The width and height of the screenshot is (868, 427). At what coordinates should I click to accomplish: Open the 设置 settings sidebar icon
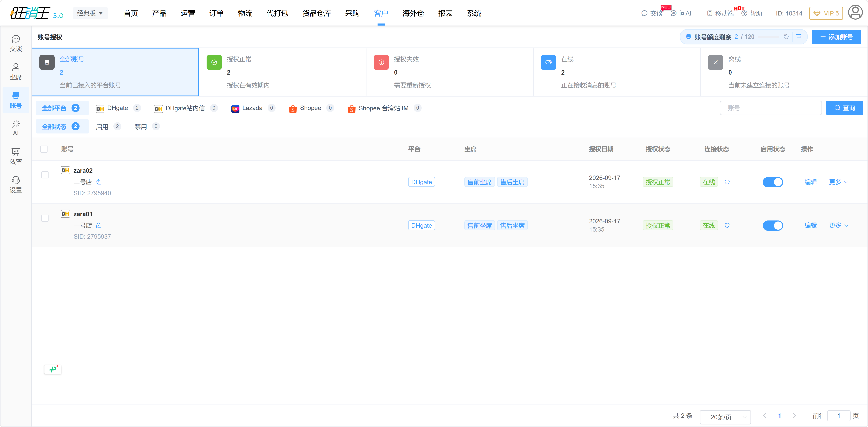coord(15,185)
